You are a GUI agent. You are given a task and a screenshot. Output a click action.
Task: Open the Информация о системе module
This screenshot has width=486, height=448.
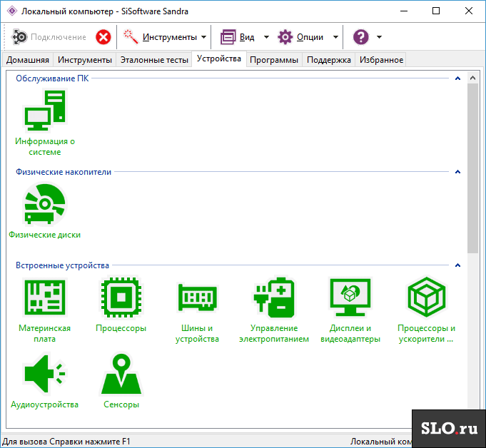(45, 111)
